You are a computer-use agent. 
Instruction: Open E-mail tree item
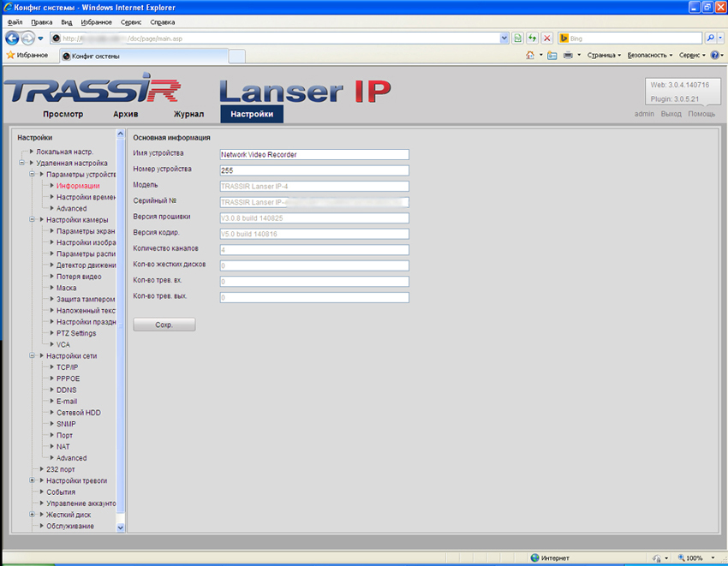click(67, 402)
